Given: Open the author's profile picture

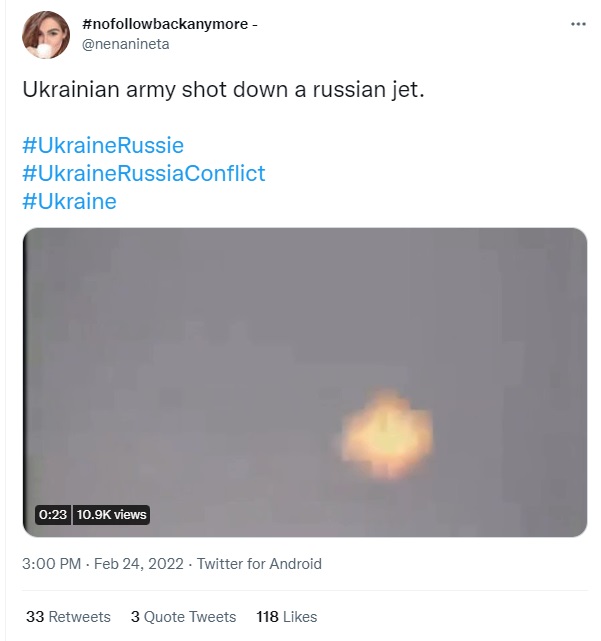Looking at the screenshot, I should pyautogui.click(x=46, y=35).
